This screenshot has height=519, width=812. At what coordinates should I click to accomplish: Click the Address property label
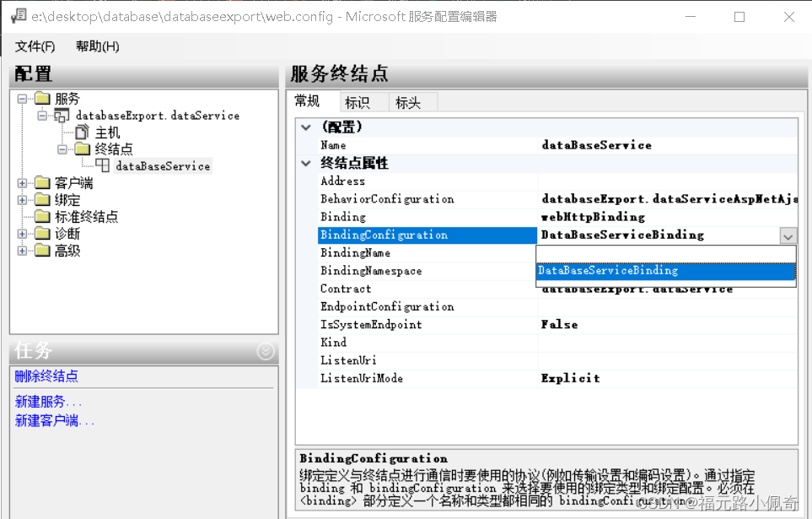343,181
